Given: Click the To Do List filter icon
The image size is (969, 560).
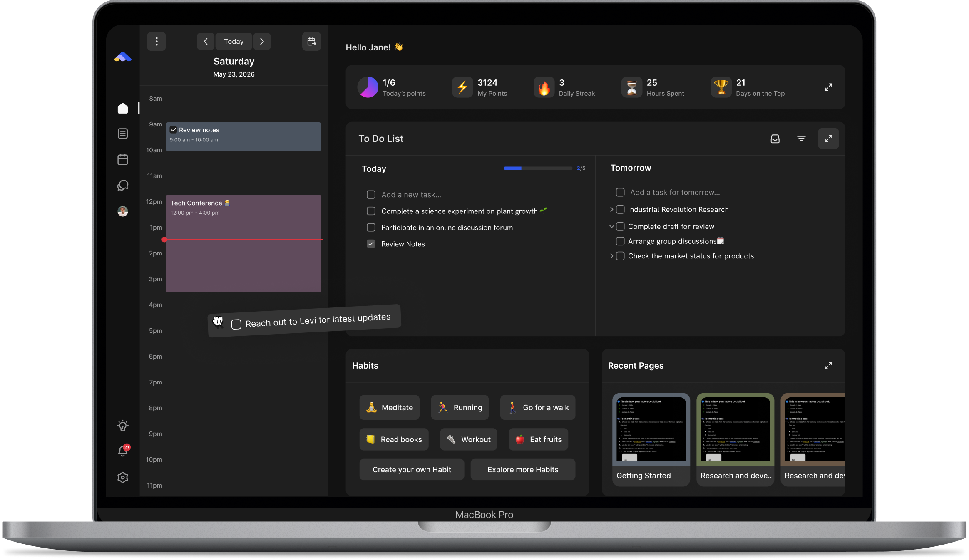Looking at the screenshot, I should coord(801,139).
